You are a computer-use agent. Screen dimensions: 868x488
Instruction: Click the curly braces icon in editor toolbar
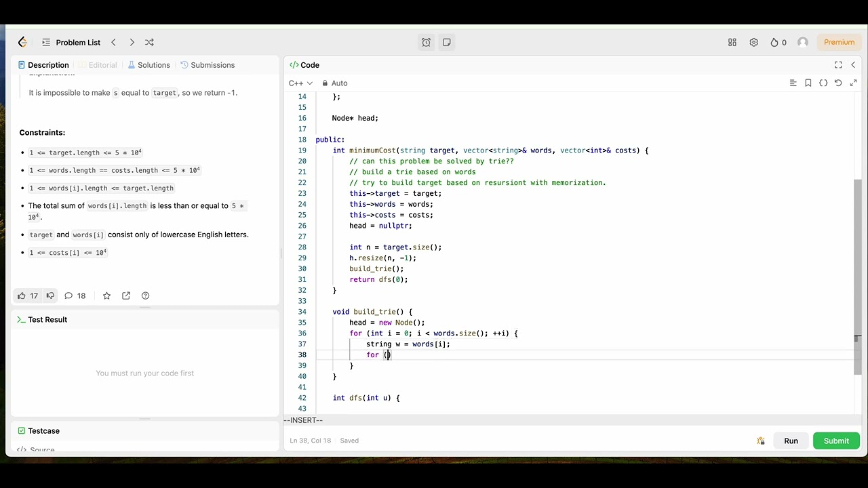coord(823,83)
